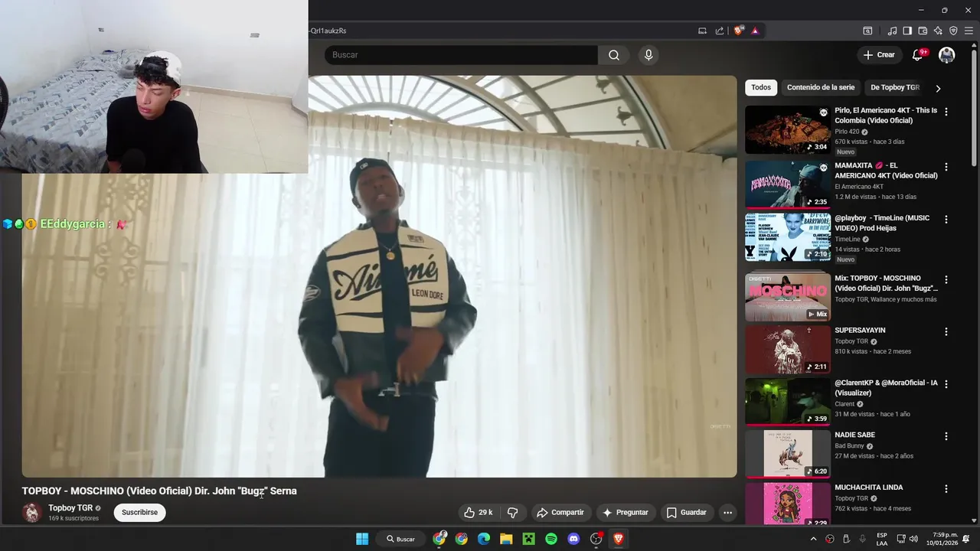The image size is (980, 551).
Task: Click the YouTube search magnifier button
Action: (x=614, y=55)
